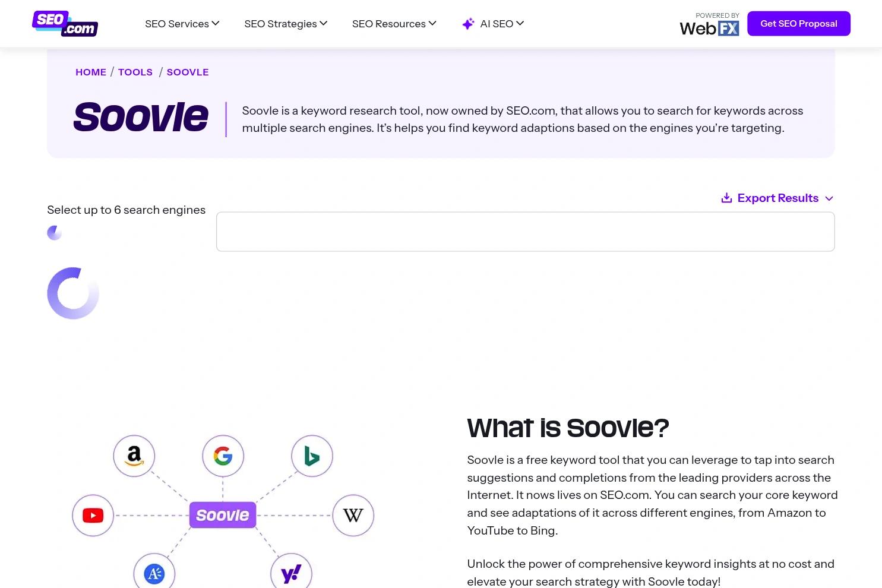Go to TOOLS breadcrumb link

point(135,72)
